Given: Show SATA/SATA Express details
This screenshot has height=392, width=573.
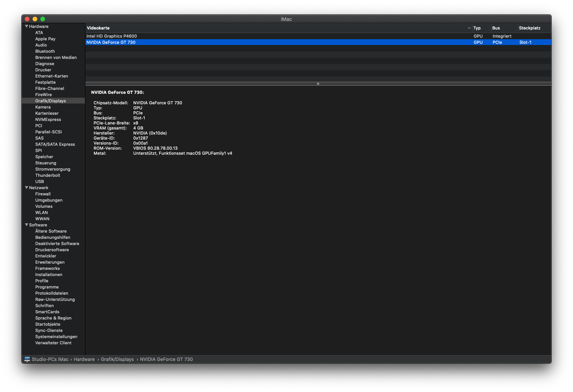Looking at the screenshot, I should pos(55,144).
